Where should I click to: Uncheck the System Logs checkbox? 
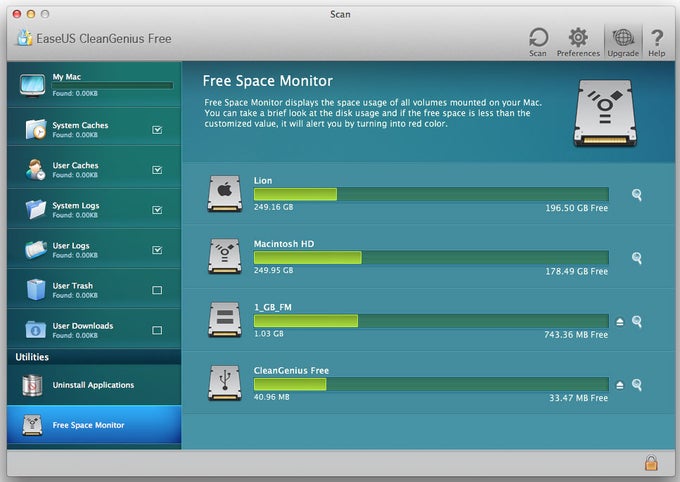[157, 210]
